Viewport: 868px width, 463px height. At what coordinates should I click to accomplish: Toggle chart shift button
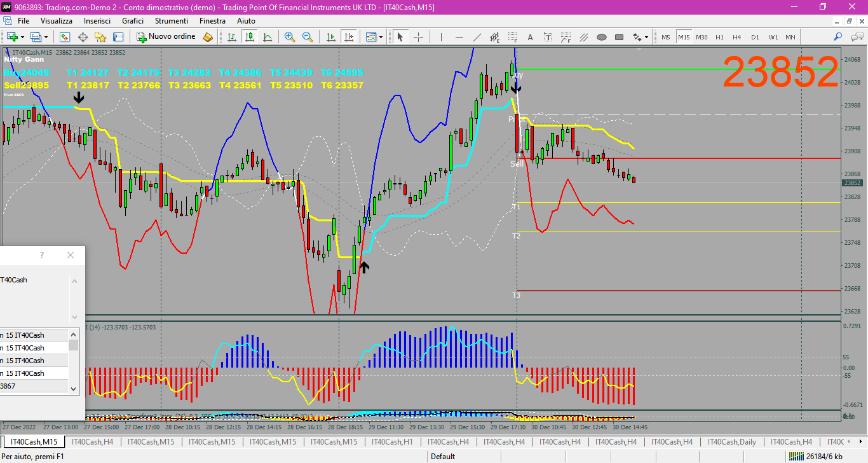click(x=348, y=37)
